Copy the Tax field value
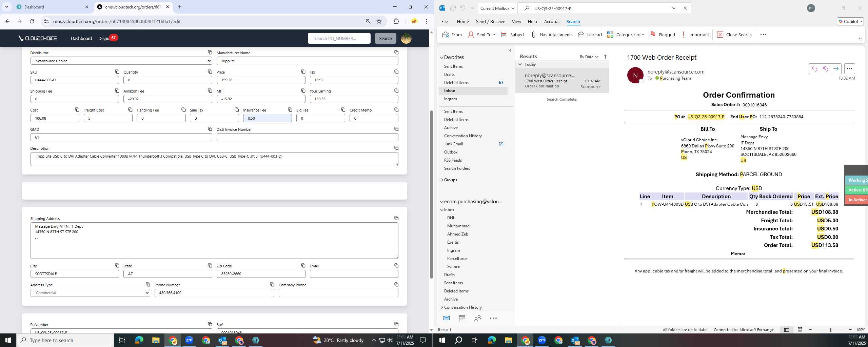The width and height of the screenshot is (868, 347). (x=396, y=72)
